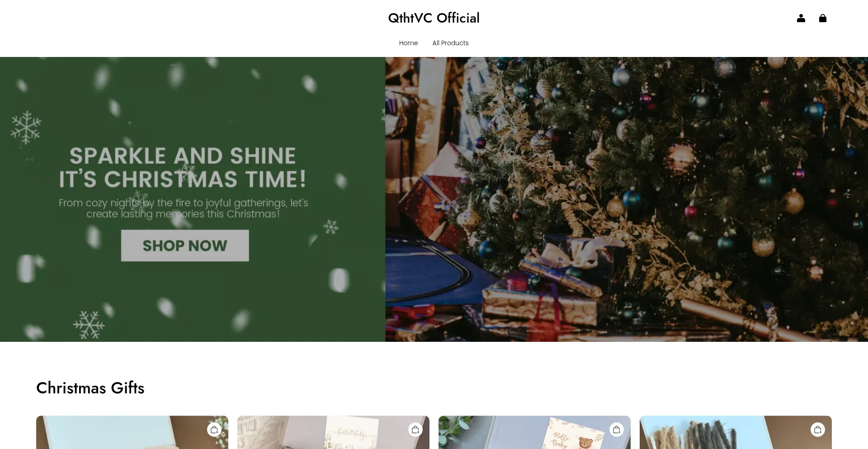This screenshot has width=868, height=449.
Task: Add the Hello Baby bear card to cart
Action: pos(617,430)
